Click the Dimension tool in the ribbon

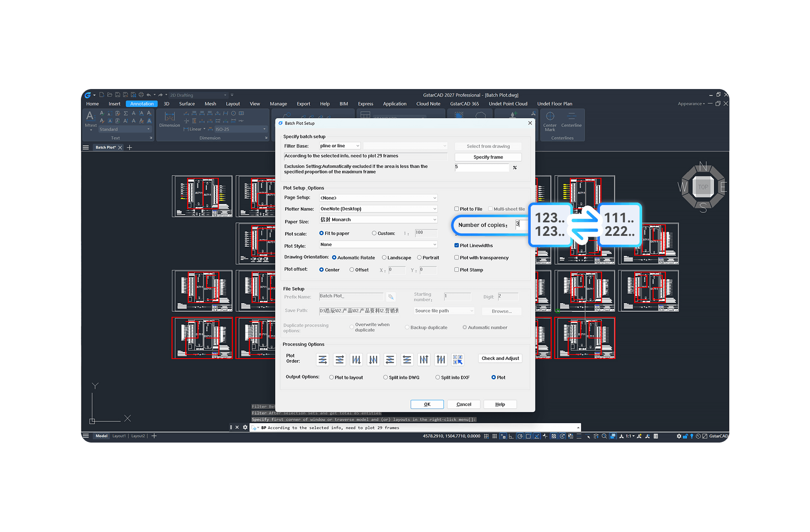[170, 119]
